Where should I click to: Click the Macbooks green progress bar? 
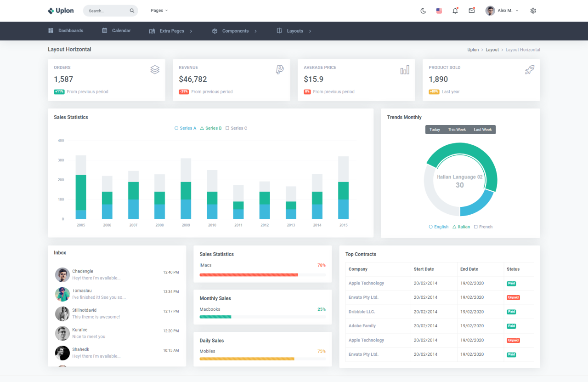(215, 317)
